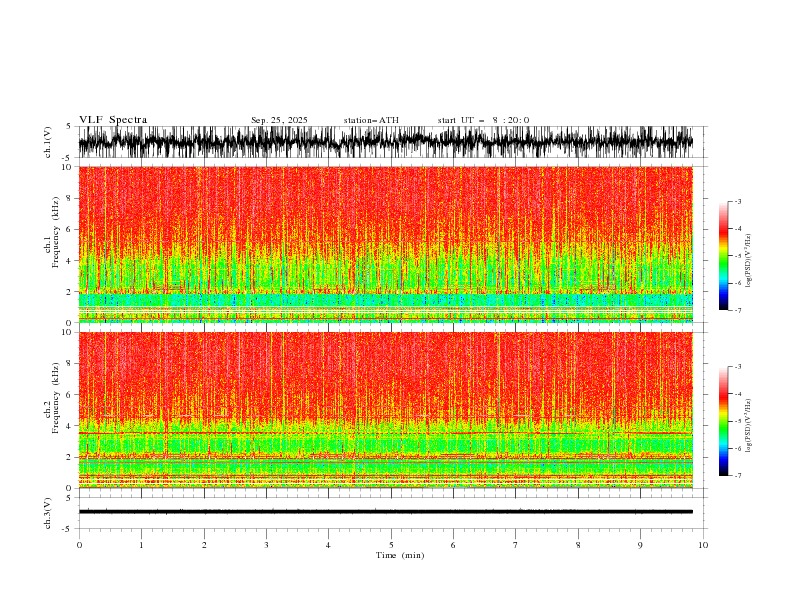Click the "ch.3(V)" axis label
Image resolution: width=792 pixels, height=612 pixels.
pyautogui.click(x=48, y=513)
